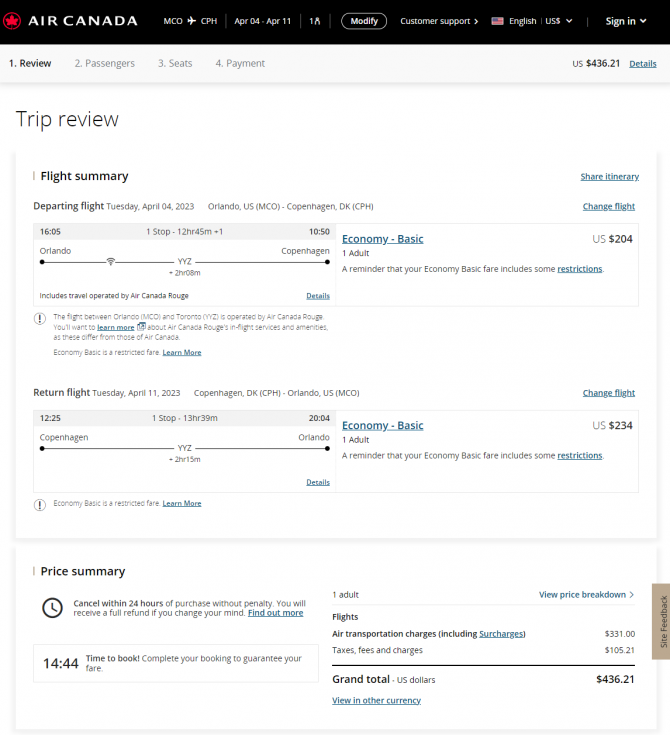This screenshot has width=670, height=735.
Task: Open Details link in return flight card
Action: point(318,482)
